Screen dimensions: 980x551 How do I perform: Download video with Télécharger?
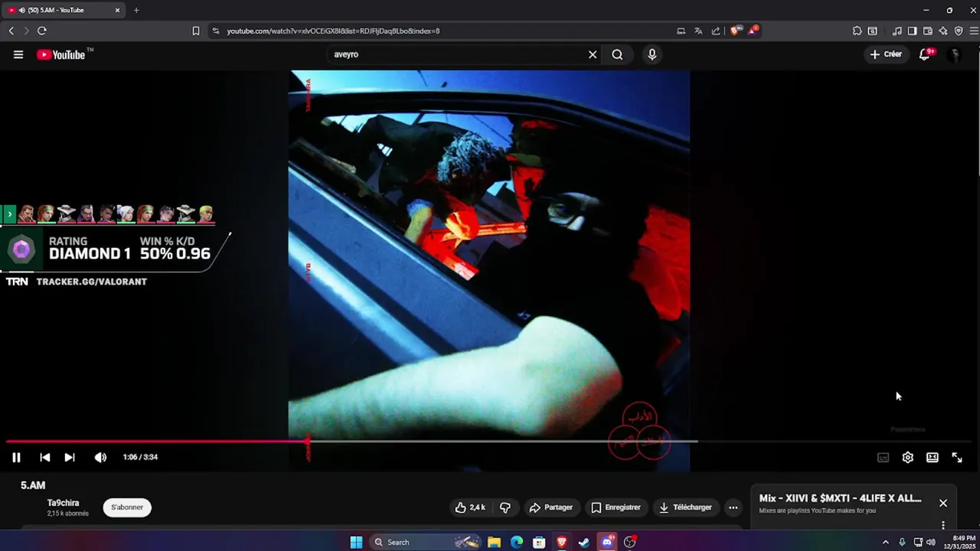coord(685,507)
